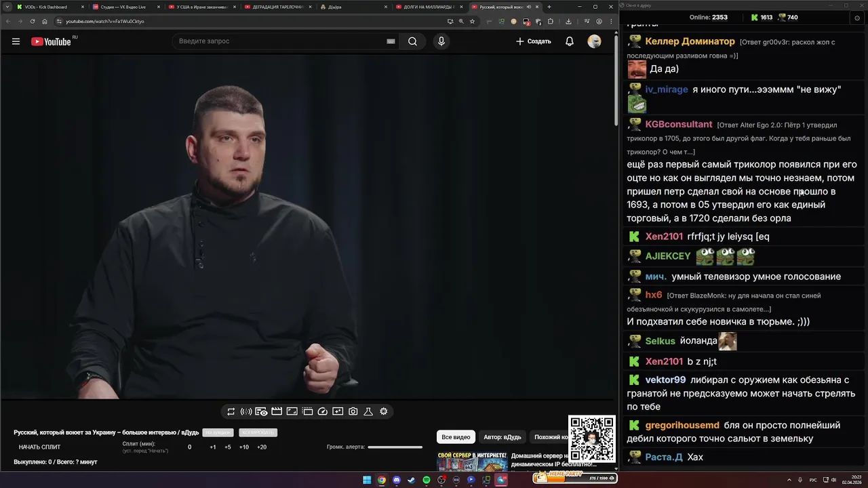
Task: Open Windows Start menu on taskbar
Action: pos(367,480)
